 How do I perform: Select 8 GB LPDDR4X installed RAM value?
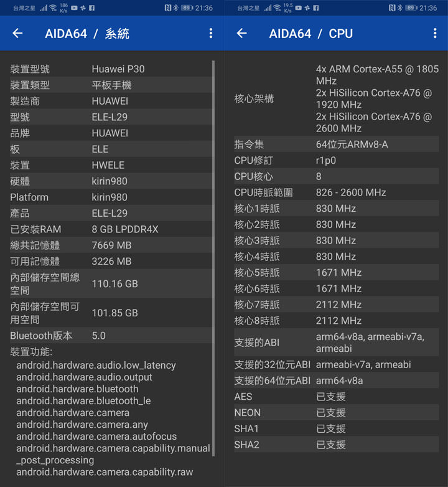tap(125, 229)
